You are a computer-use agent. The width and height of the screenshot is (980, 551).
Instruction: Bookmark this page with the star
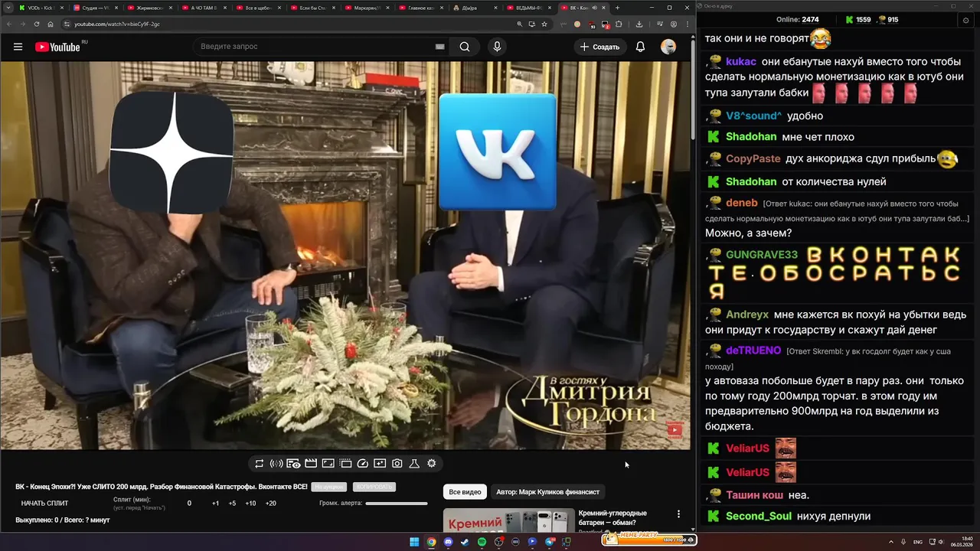pos(544,24)
